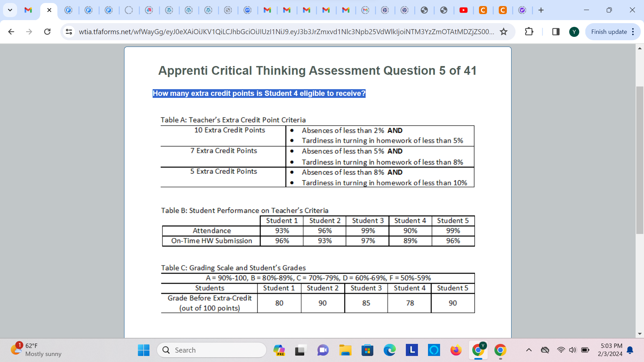
Task: Open Chrome three-dot menu
Action: coord(633,32)
